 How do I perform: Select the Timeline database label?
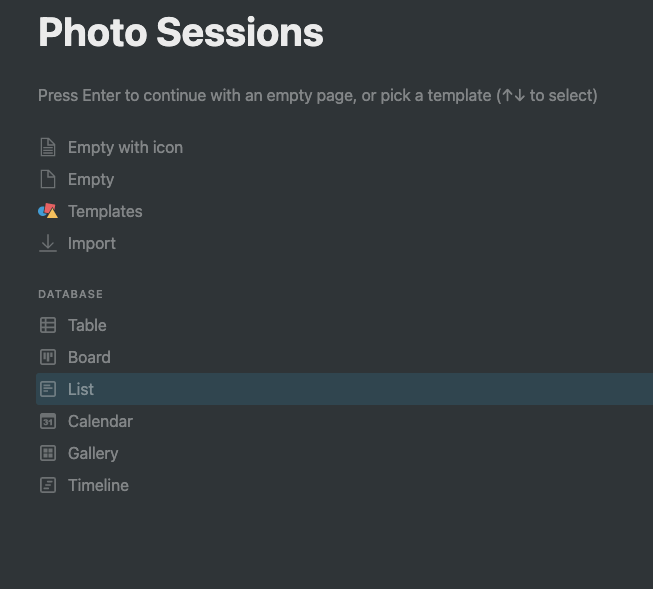[98, 485]
